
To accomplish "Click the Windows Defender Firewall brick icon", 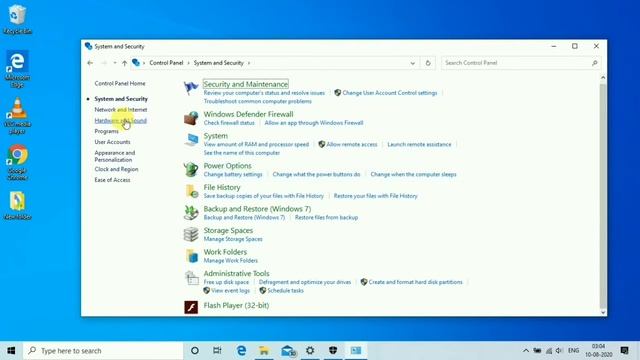I will pos(191,118).
